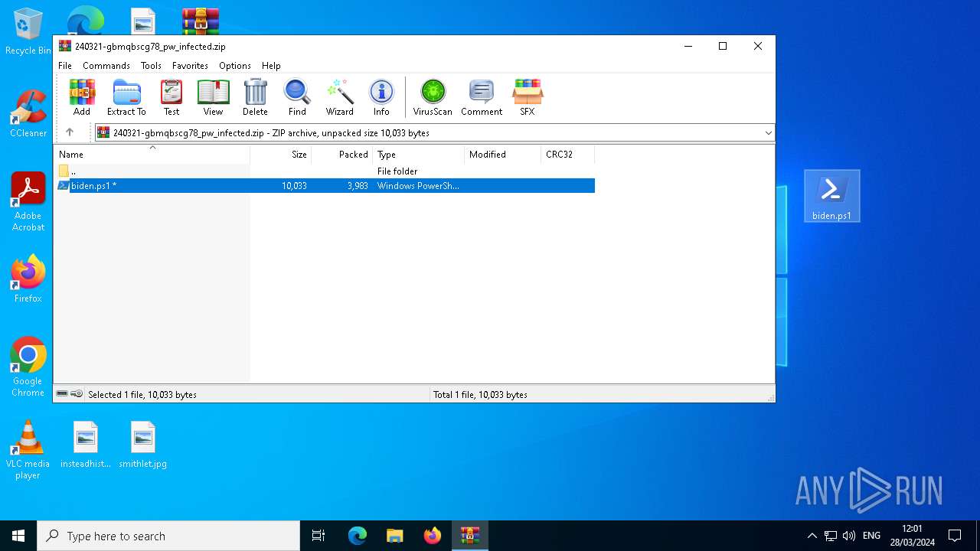This screenshot has width=980, height=551.
Task: Select the CCleaner desktop shortcut
Action: tap(28, 114)
